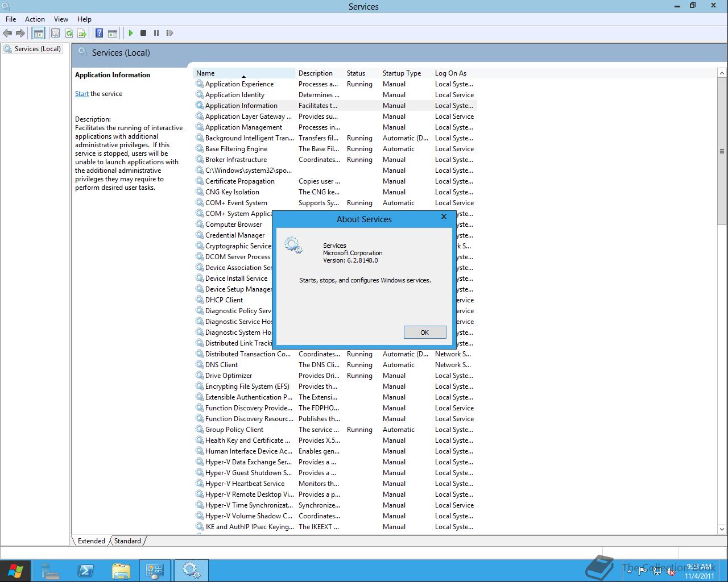728x582 pixels.
Task: Click the Back arrow in the toolbar
Action: [x=7, y=33]
